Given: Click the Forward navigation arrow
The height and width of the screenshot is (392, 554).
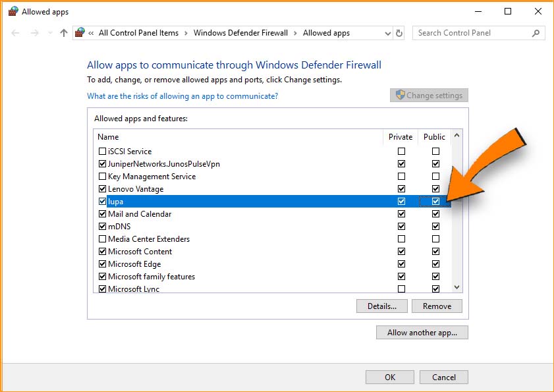Looking at the screenshot, I should coord(35,33).
